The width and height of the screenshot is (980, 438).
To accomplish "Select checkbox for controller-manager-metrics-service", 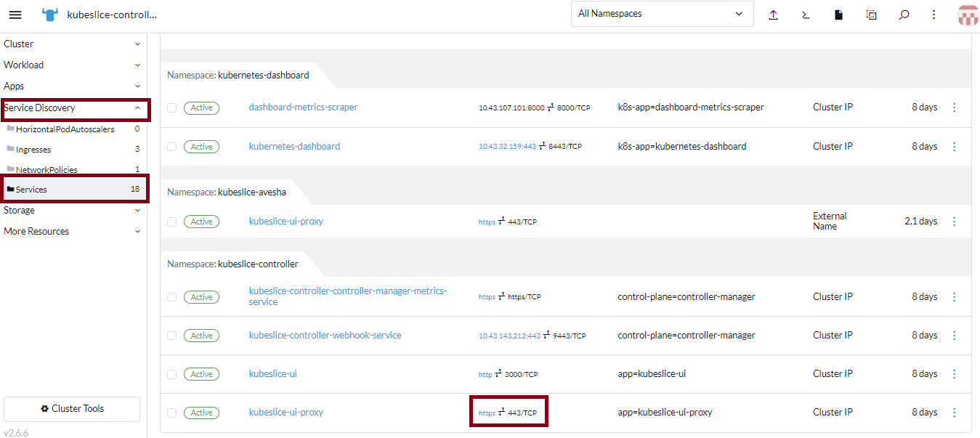I will pos(171,297).
